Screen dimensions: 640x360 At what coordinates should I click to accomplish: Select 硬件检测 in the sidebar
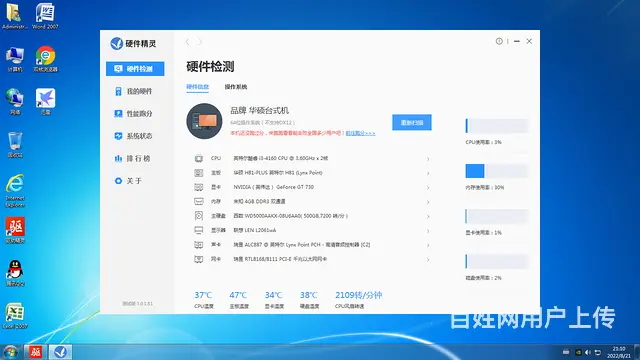tap(135, 69)
